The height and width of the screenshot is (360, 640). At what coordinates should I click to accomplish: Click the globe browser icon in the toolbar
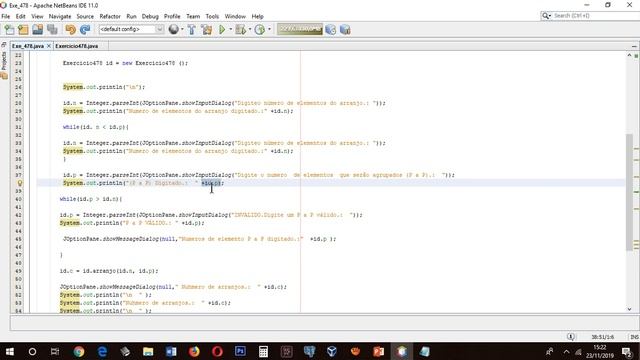pyautogui.click(x=173, y=29)
